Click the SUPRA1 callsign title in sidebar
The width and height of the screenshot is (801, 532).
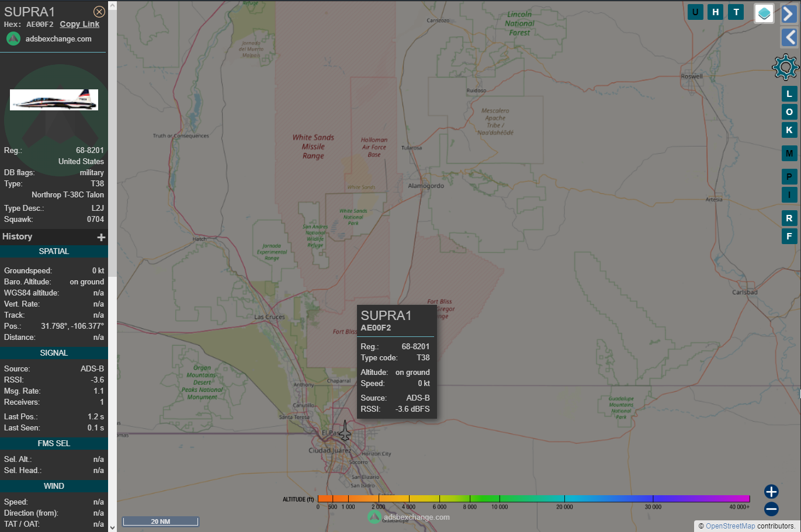pyautogui.click(x=29, y=12)
